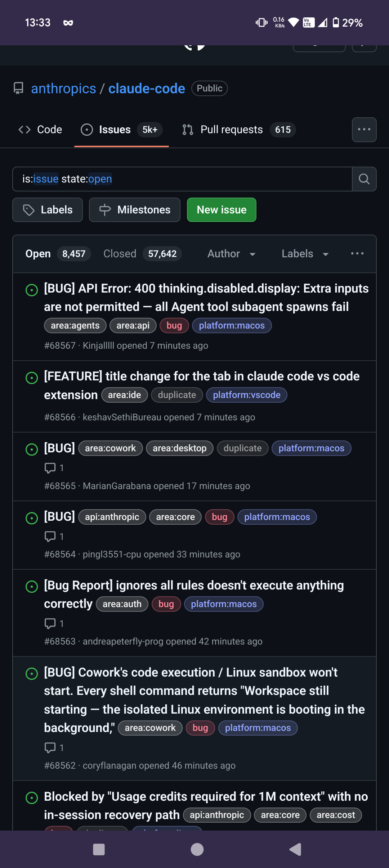Tap the Android home navigation button
The height and width of the screenshot is (868, 389).
tap(197, 849)
